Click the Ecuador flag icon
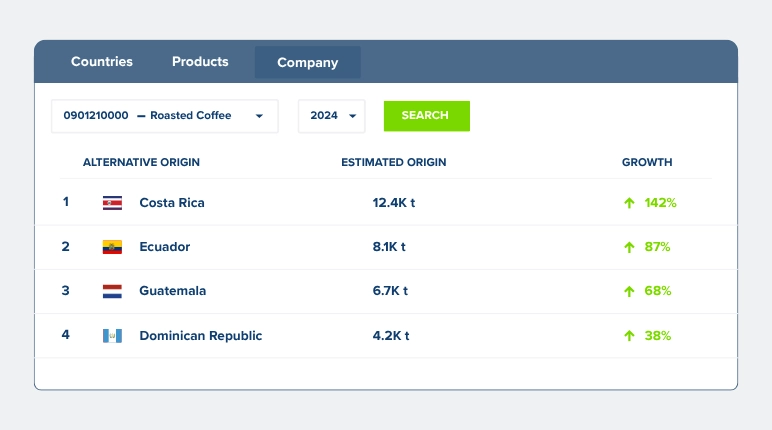This screenshot has height=430, width=772. coord(112,247)
